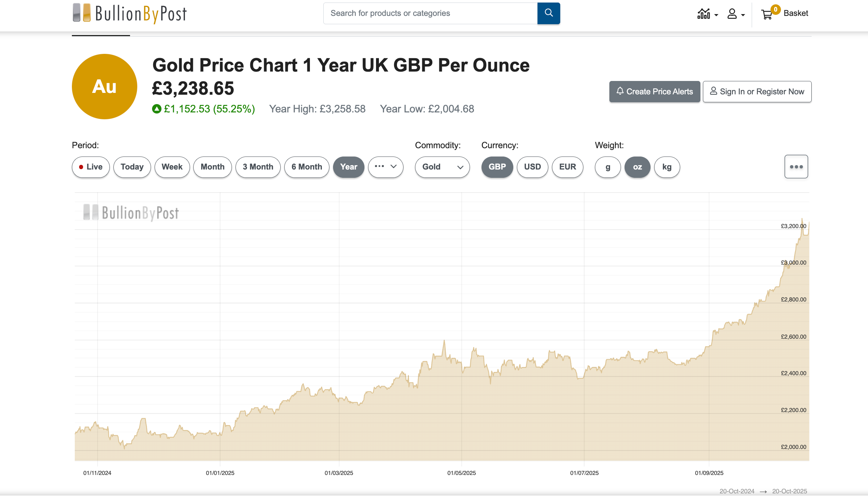868x497 pixels.
Task: Expand the extra periods chevron menu
Action: (385, 167)
